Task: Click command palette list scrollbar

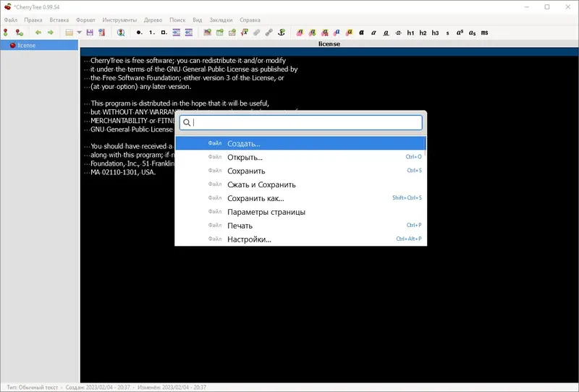Action: click(426, 146)
